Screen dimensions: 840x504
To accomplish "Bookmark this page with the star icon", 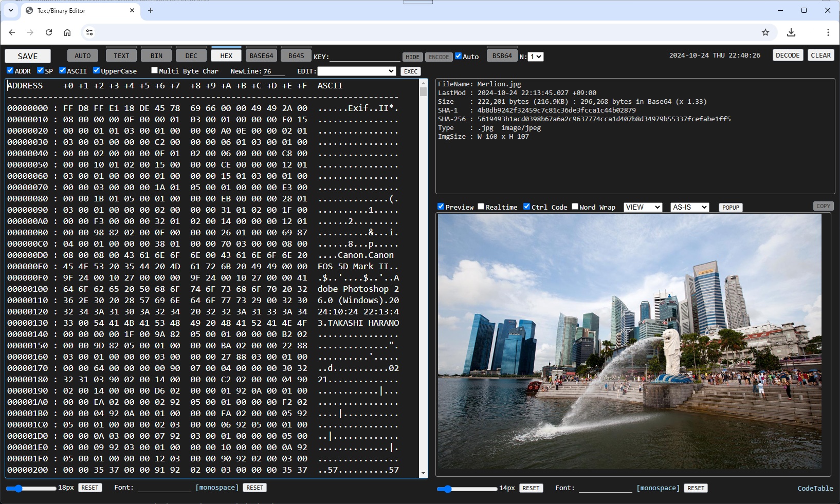I will tap(765, 32).
